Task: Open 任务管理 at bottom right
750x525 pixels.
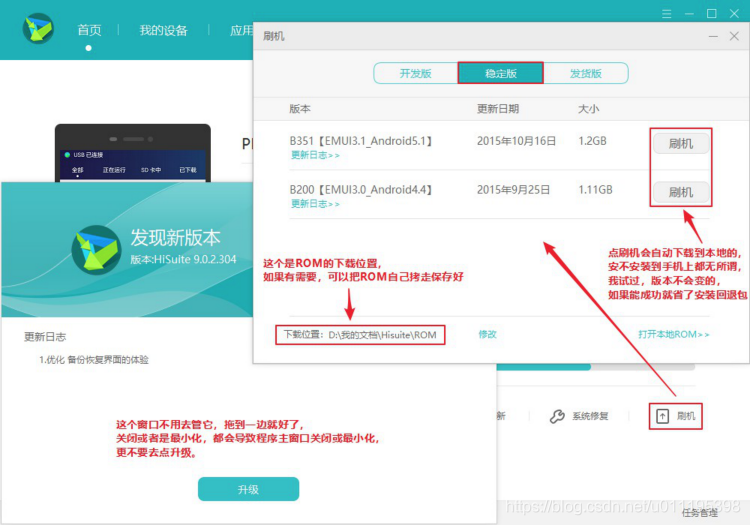Action: (700, 513)
